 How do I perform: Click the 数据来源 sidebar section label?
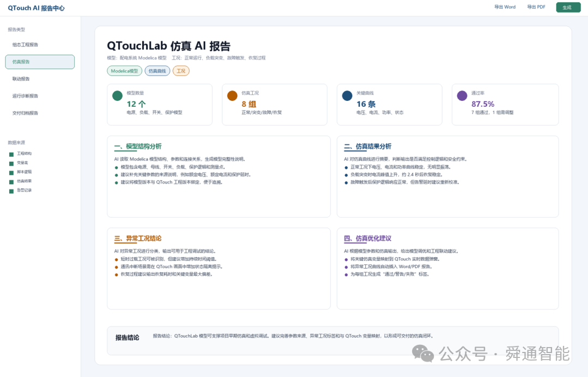[x=16, y=143]
